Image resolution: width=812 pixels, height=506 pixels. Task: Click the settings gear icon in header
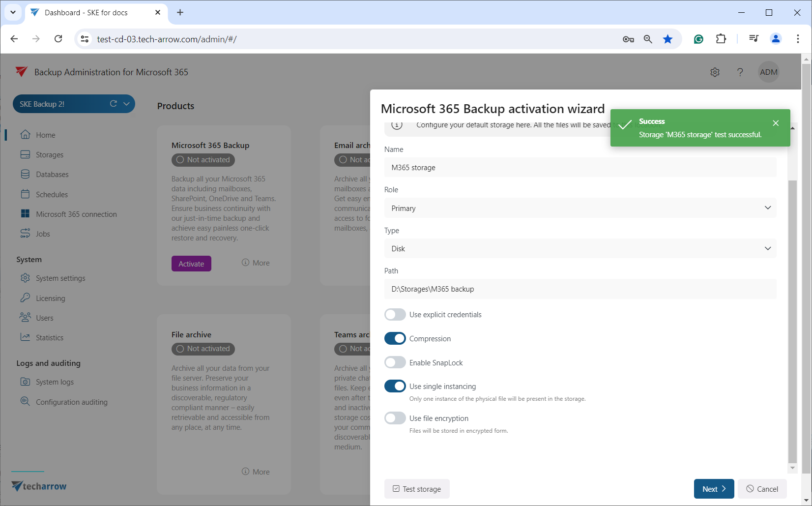click(x=715, y=72)
